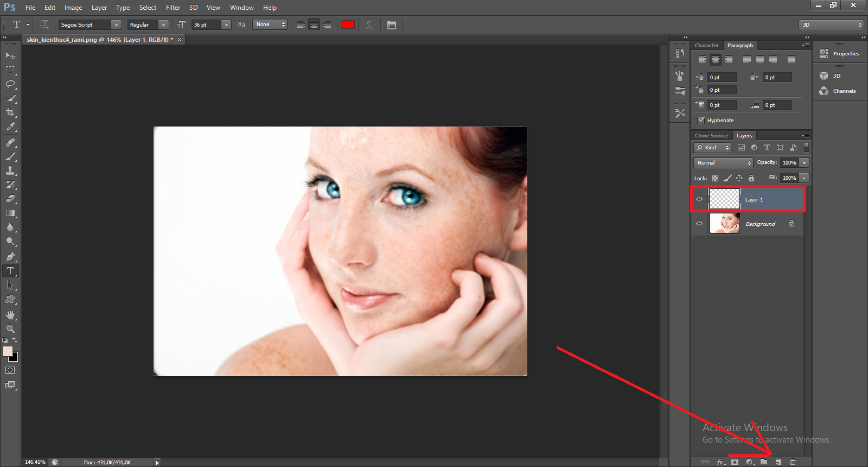The width and height of the screenshot is (868, 467).
Task: Expand the Normal blend mode dropdown
Action: pyautogui.click(x=723, y=163)
